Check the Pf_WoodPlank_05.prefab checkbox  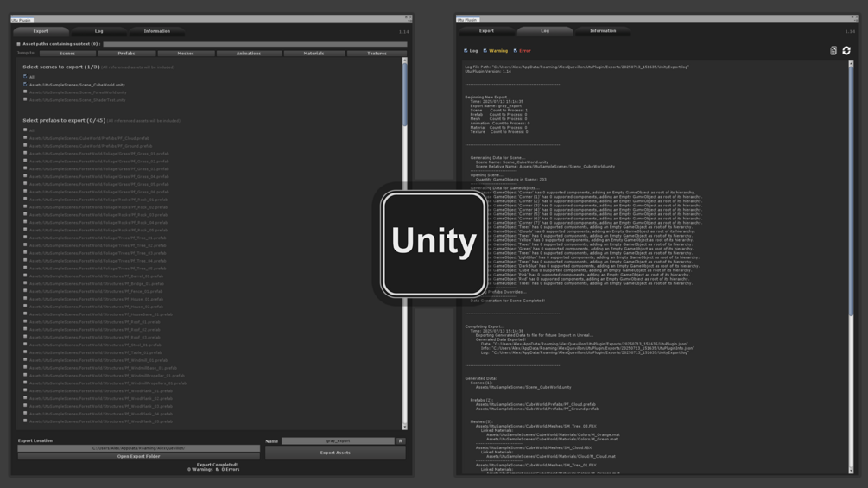25,421
